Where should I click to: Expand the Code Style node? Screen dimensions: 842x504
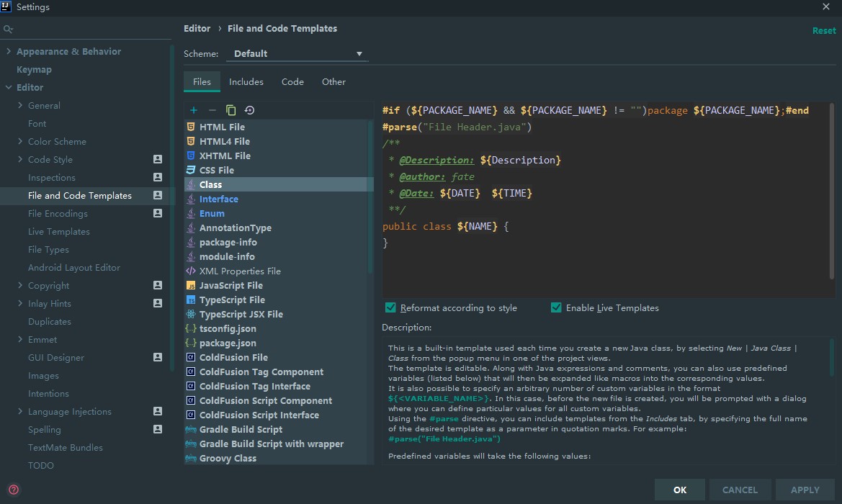coord(20,159)
